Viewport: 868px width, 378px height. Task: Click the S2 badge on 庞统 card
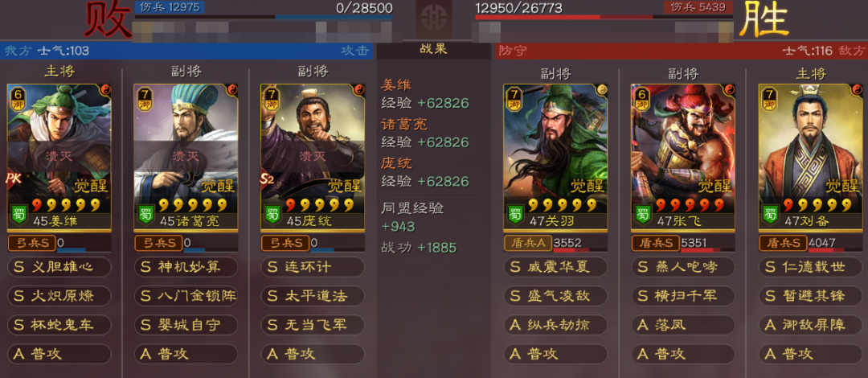(268, 179)
